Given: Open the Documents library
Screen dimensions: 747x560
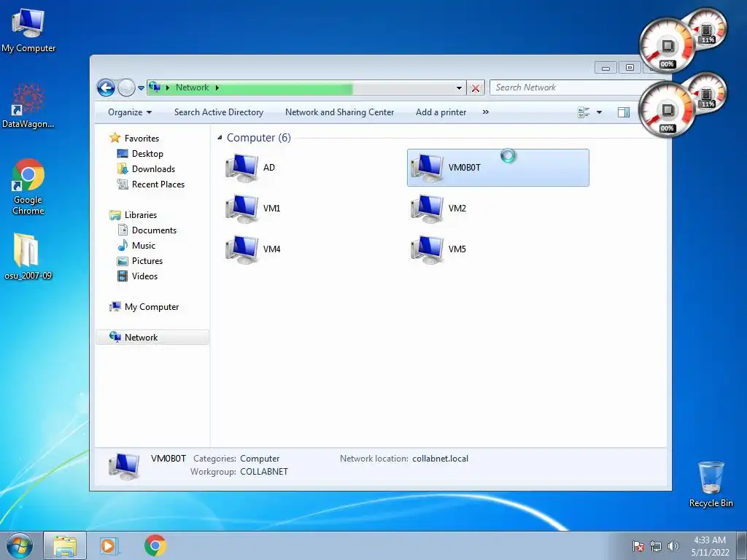Looking at the screenshot, I should coord(154,230).
